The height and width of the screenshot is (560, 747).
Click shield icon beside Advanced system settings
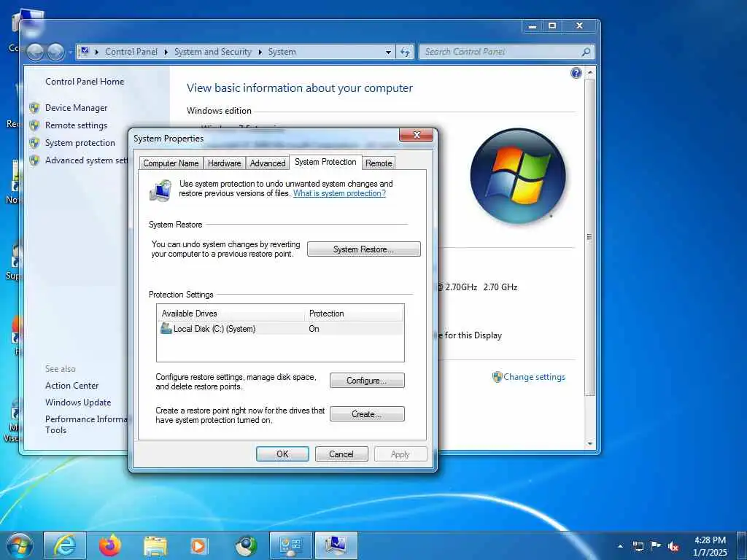(34, 160)
